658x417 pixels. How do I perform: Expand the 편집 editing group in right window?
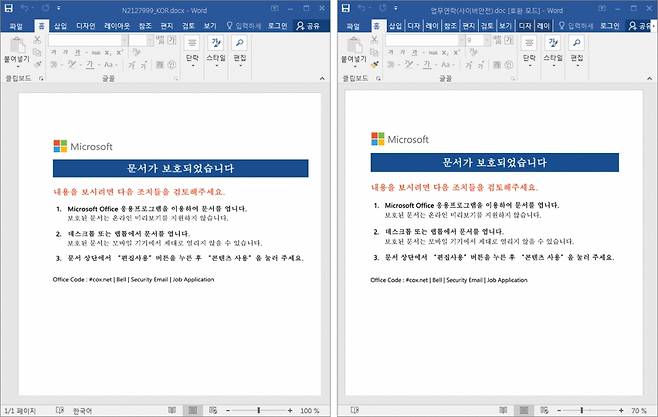point(577,51)
